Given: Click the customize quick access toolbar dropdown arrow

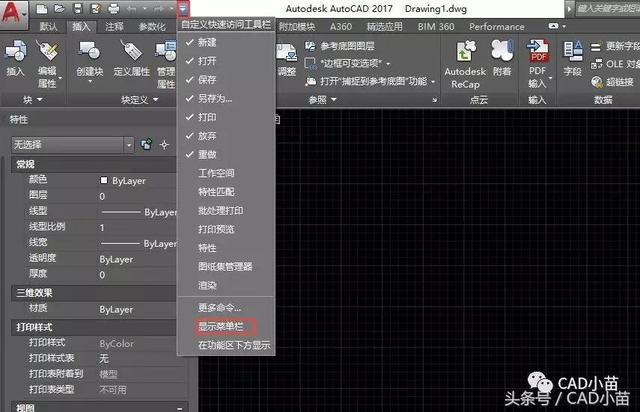Looking at the screenshot, I should 183,9.
